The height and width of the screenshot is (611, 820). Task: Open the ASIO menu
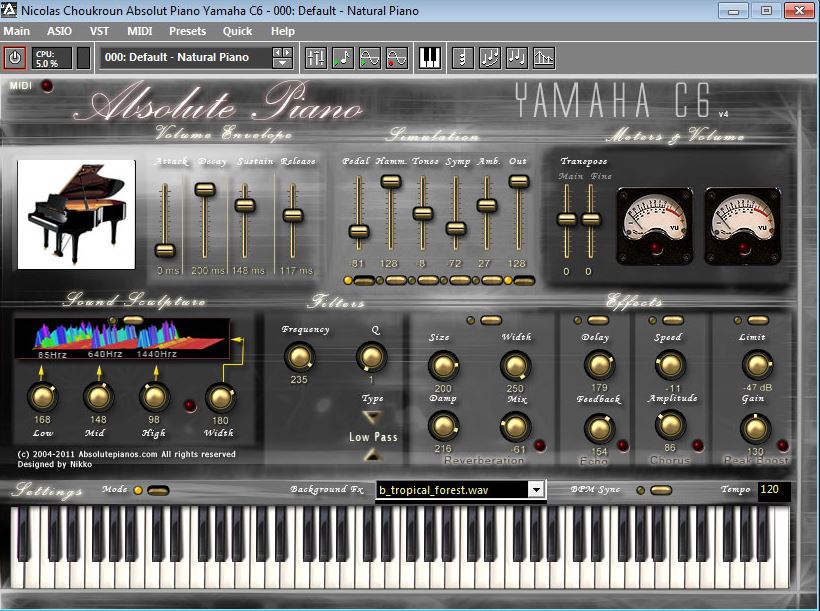[x=59, y=31]
